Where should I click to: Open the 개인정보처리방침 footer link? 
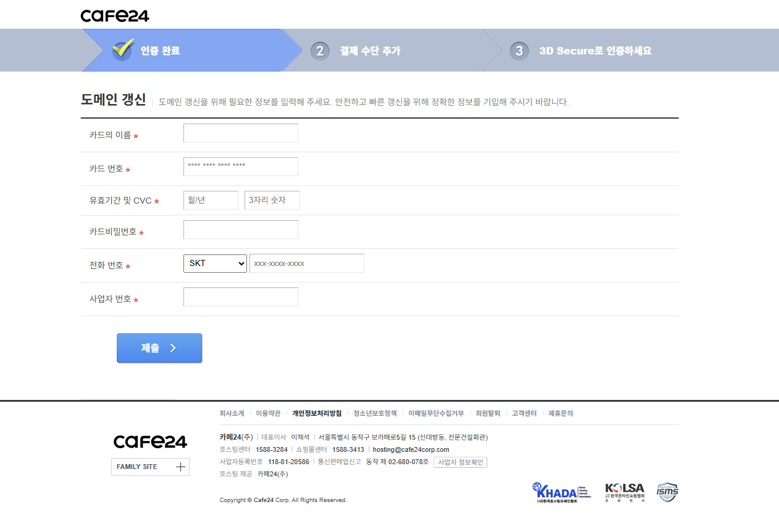(x=317, y=413)
